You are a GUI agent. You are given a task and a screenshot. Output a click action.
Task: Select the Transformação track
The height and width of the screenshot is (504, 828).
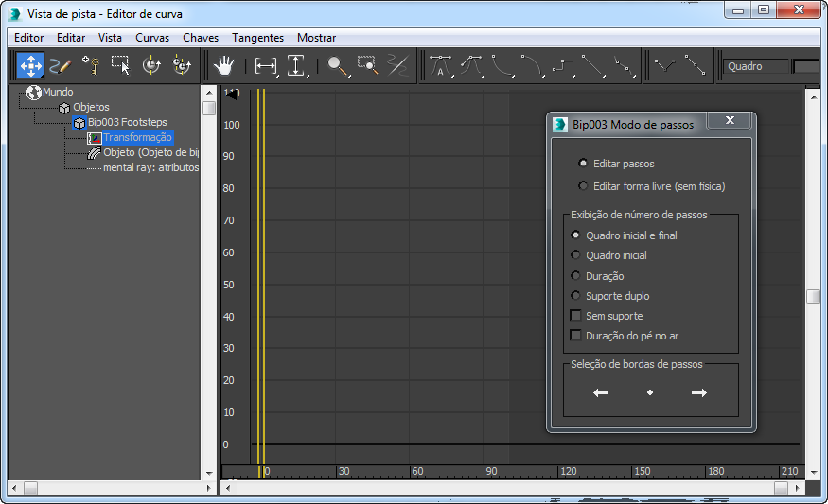tap(137, 138)
